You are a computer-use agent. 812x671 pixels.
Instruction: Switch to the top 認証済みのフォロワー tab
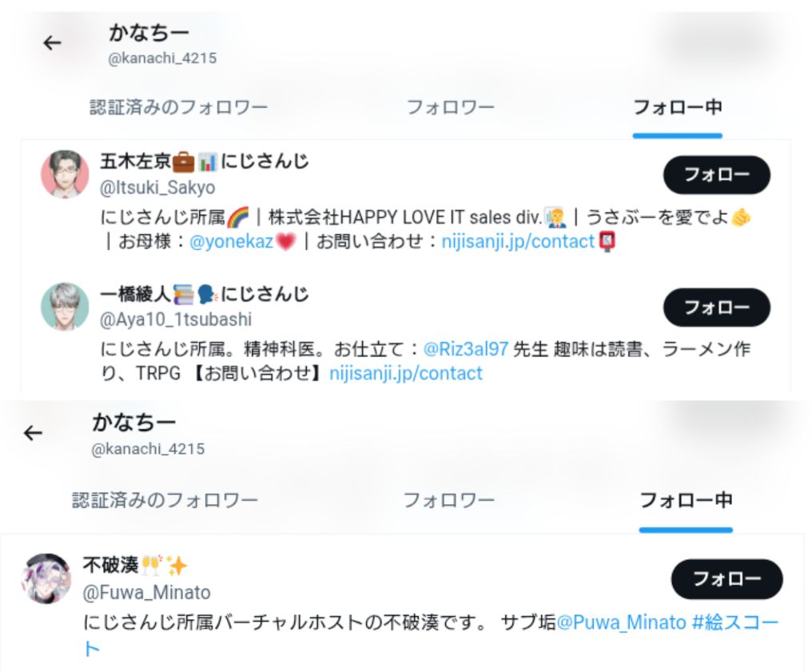(179, 108)
